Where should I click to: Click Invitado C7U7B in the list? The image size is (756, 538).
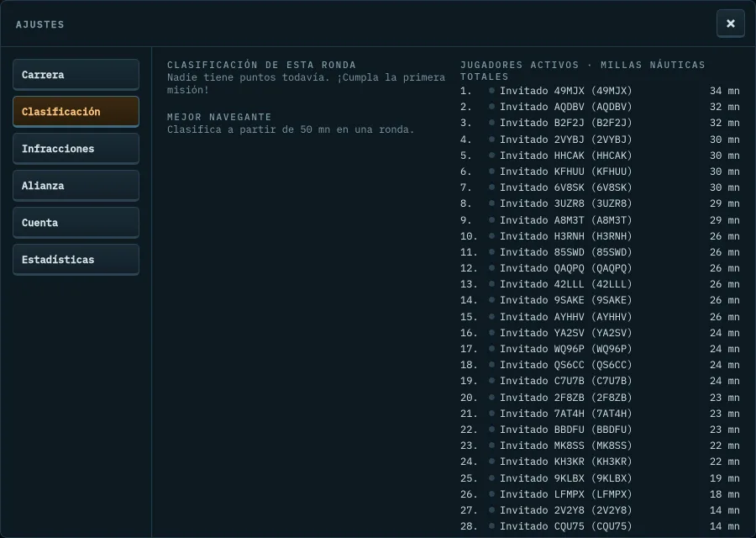coord(600,381)
